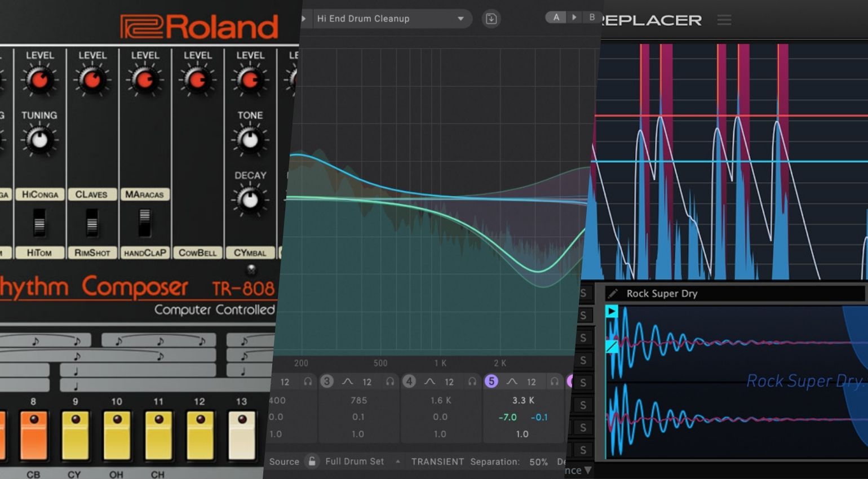
Task: Click the Claves label
Action: pos(92,194)
